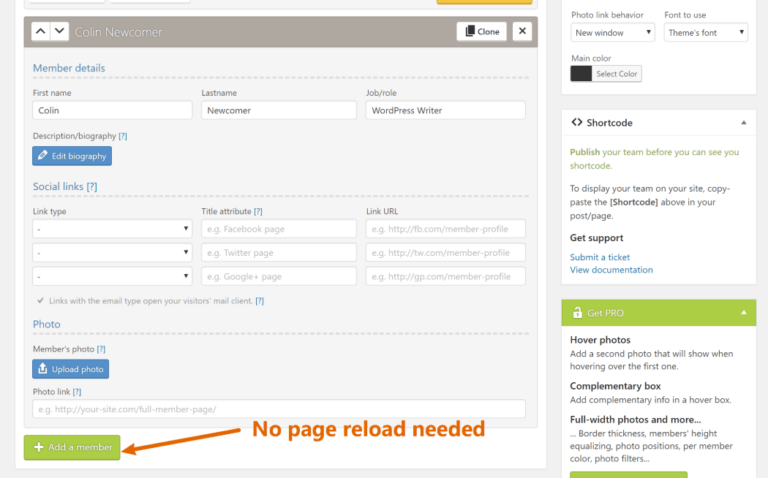Open Font to use dropdown
Viewport: 768px width, 478px height.
coord(705,33)
